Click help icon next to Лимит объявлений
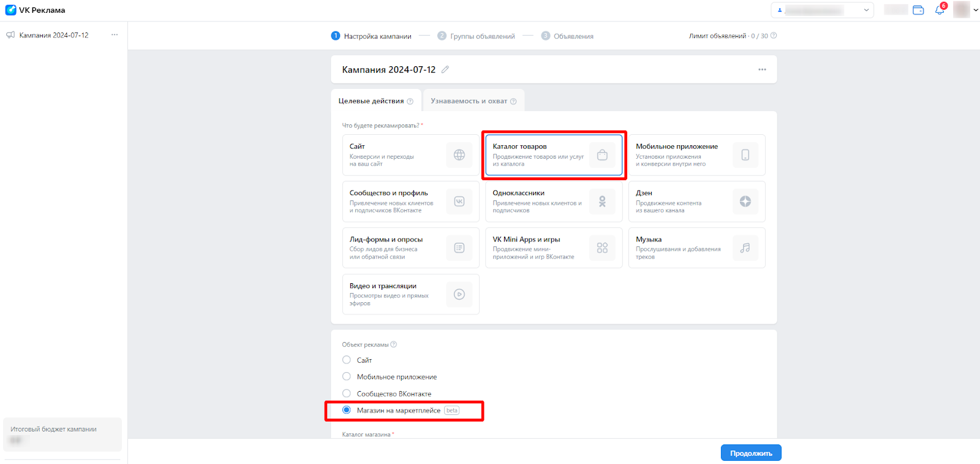Viewport: 980px width, 464px height. (x=774, y=36)
